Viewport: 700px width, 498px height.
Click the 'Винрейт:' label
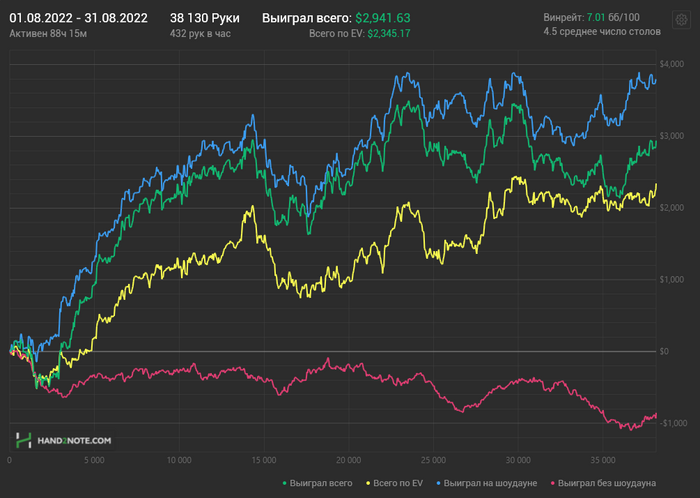point(563,18)
